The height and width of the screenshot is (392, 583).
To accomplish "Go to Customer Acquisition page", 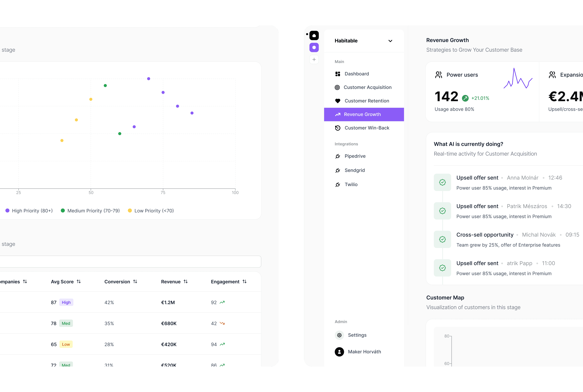I will coord(364,87).
